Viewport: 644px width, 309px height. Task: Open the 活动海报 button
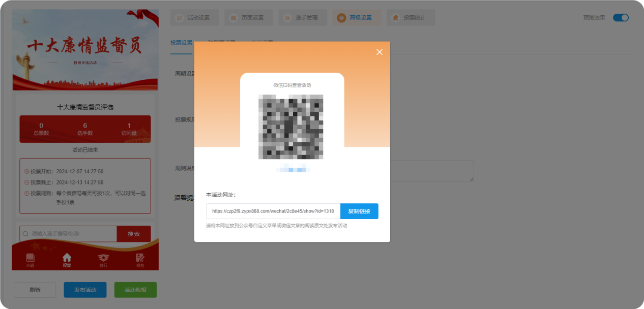click(135, 290)
